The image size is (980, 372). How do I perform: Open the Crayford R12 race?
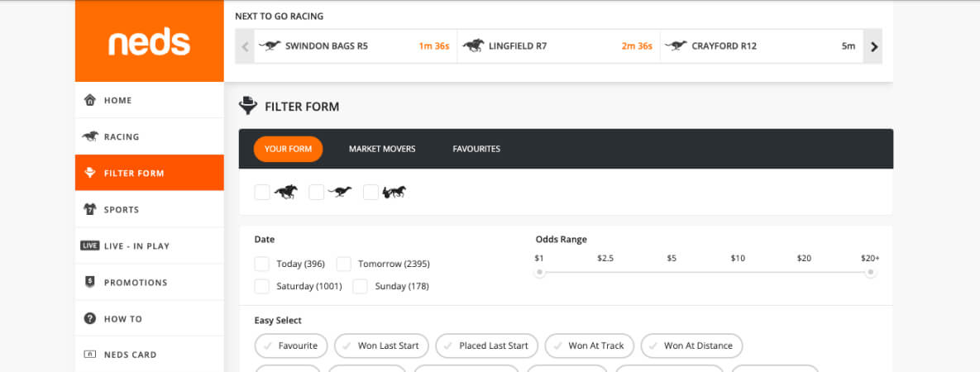(x=762, y=46)
